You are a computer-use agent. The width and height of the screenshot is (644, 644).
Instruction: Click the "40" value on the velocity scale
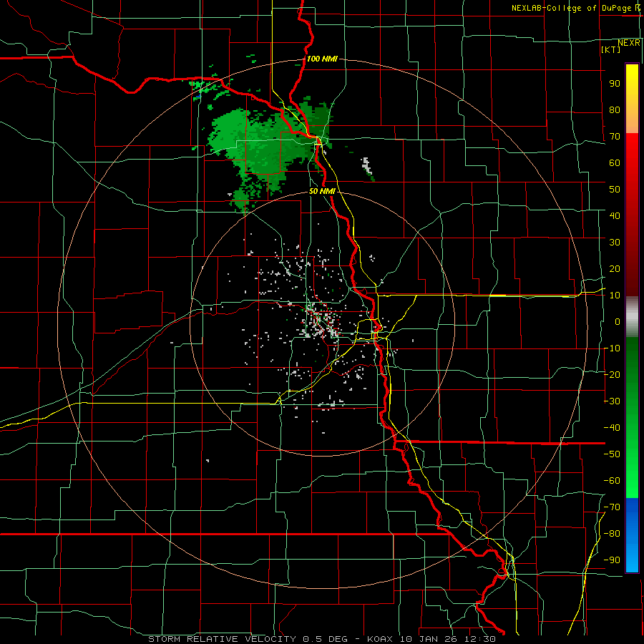tap(615, 215)
